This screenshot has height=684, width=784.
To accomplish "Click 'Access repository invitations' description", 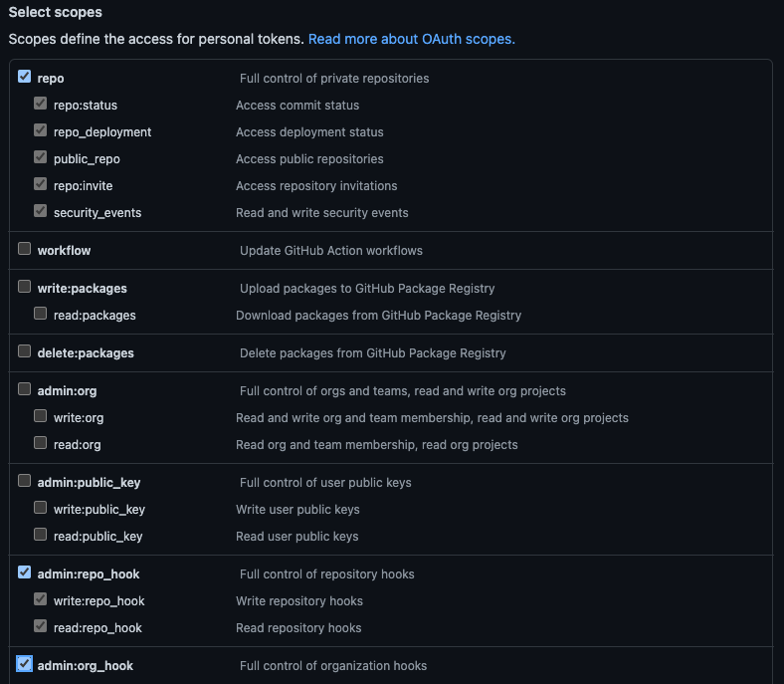I will tap(316, 186).
